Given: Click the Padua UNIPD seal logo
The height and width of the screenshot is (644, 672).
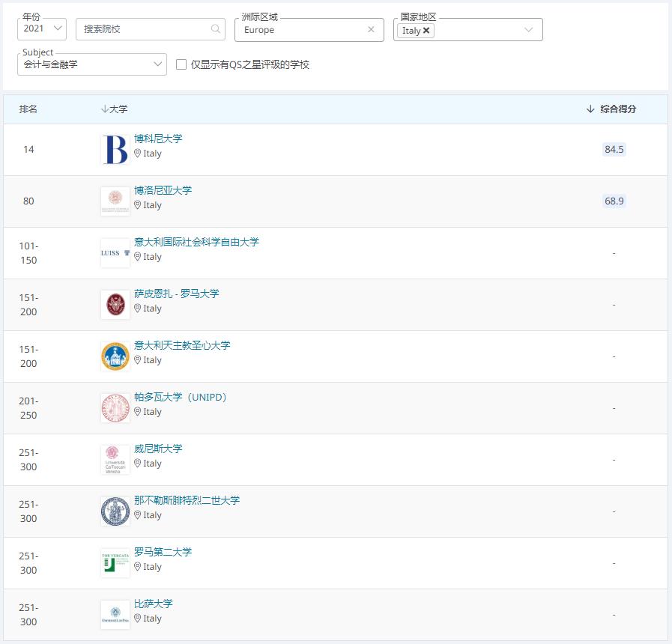Looking at the screenshot, I should 115,408.
